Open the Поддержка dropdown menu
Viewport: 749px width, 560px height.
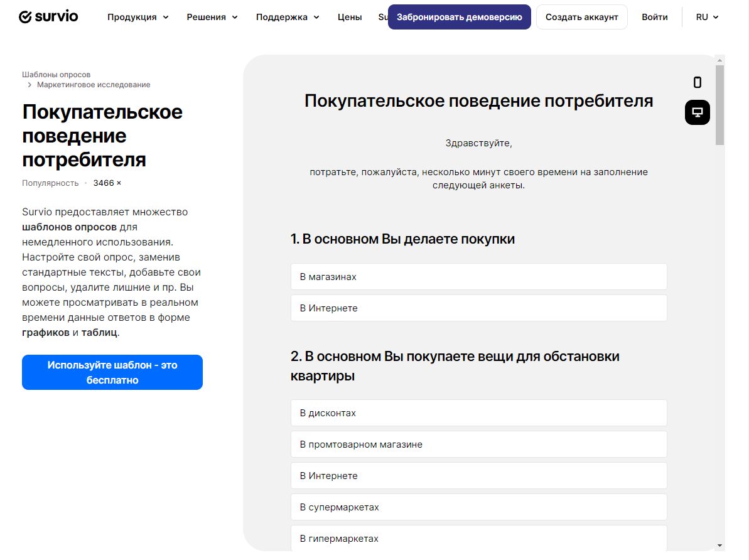tap(287, 17)
